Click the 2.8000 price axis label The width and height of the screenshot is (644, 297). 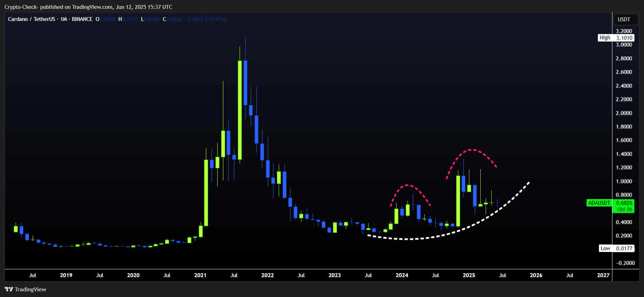coord(624,59)
